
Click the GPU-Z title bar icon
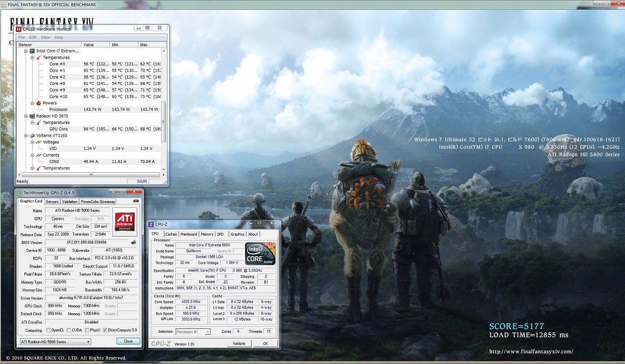[19, 193]
